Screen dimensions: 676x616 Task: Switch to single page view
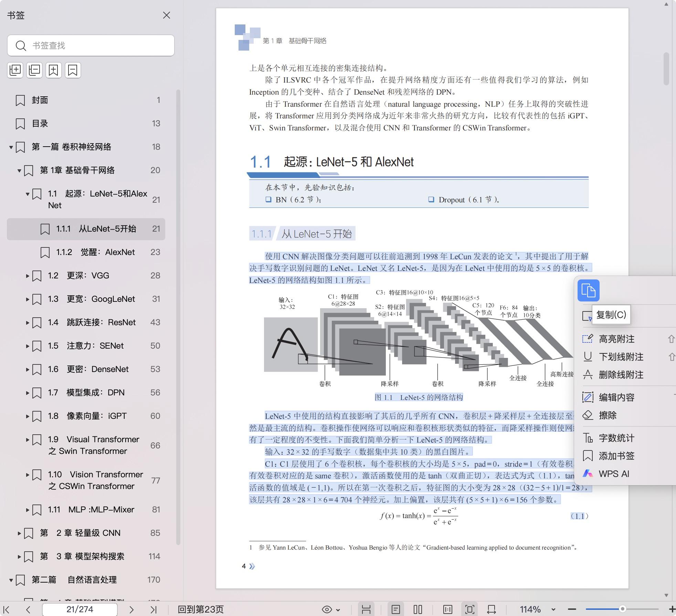[396, 609]
